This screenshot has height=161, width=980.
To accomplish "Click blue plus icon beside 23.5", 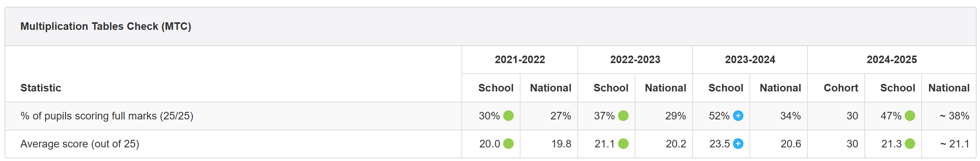I will pyautogui.click(x=738, y=144).
